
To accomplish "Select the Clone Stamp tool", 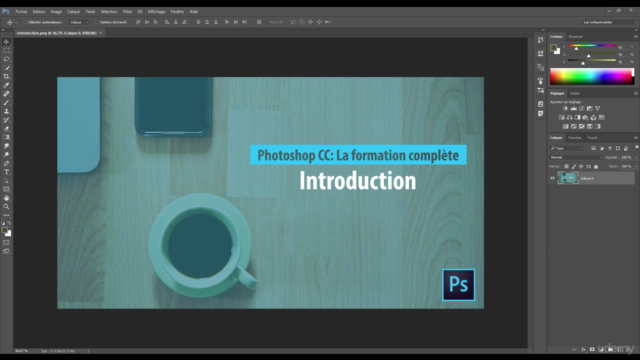I will pos(6,111).
